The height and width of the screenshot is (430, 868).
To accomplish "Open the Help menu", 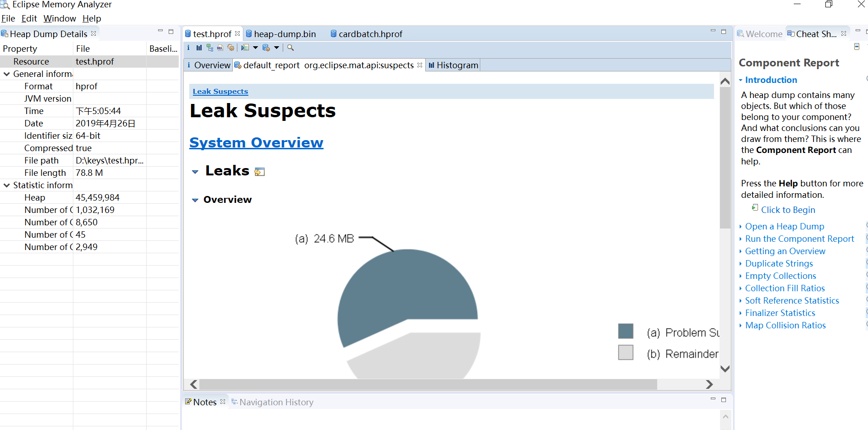I will click(92, 18).
